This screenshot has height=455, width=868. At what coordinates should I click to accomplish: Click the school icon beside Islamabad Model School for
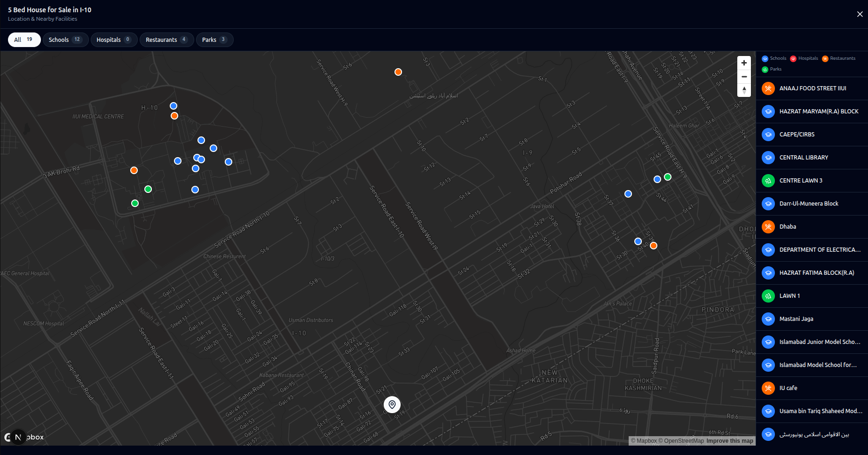point(768,365)
